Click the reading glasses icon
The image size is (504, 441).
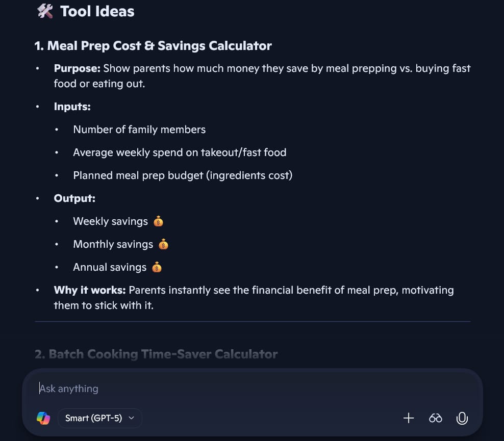pyautogui.click(x=435, y=418)
